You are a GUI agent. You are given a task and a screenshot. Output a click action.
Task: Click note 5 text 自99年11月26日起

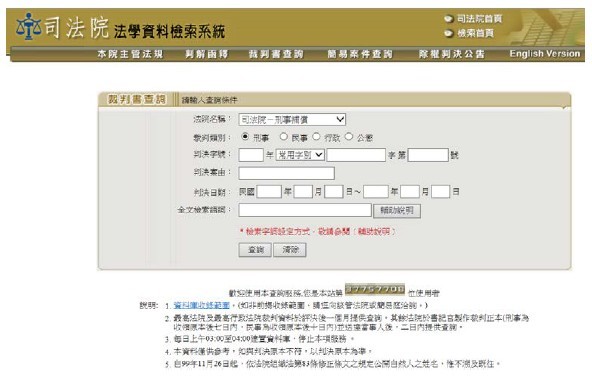point(337,364)
